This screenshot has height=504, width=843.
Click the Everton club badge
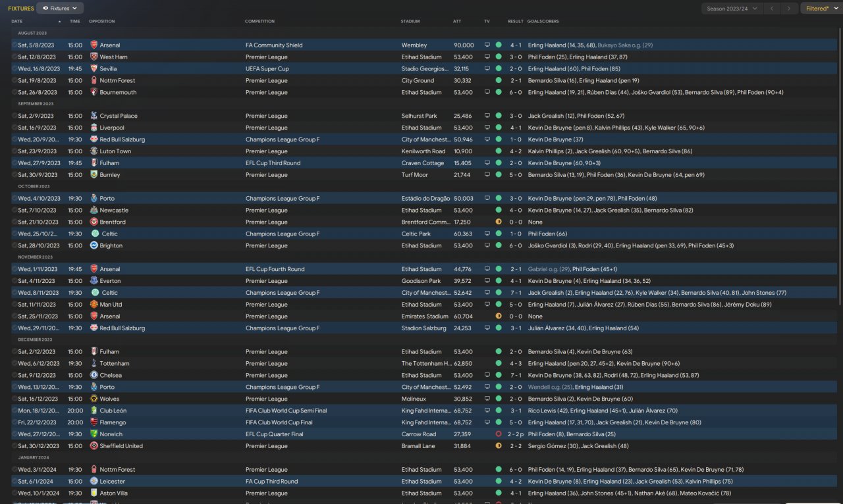pos(94,281)
